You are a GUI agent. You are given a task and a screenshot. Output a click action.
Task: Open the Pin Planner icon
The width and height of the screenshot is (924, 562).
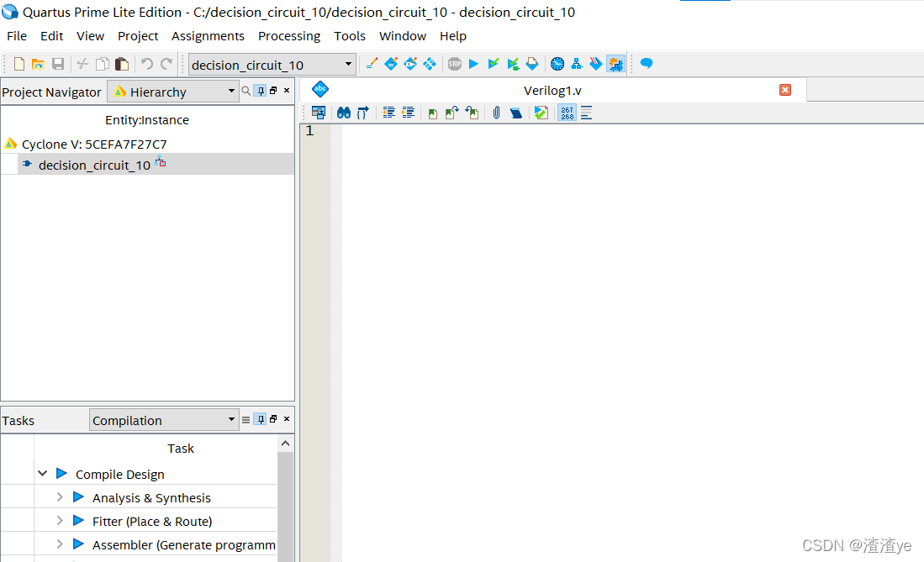click(x=391, y=64)
